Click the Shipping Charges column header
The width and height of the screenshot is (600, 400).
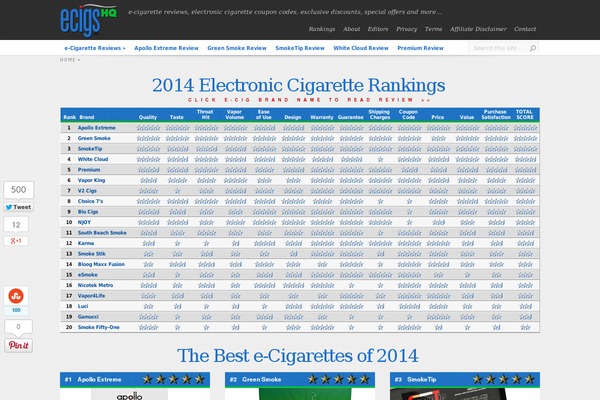click(x=379, y=114)
